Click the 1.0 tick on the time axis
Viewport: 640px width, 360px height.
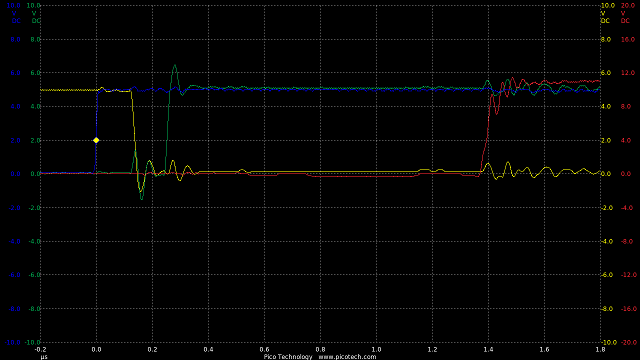[376, 349]
